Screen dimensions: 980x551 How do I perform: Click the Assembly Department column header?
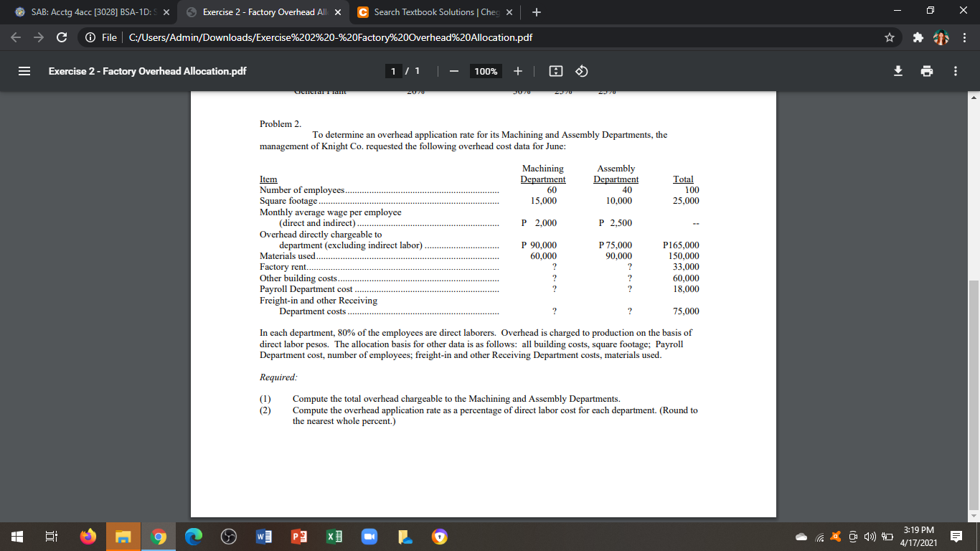616,174
